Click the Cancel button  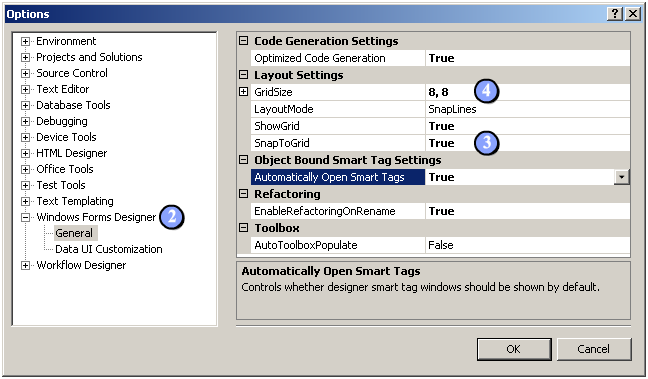594,349
